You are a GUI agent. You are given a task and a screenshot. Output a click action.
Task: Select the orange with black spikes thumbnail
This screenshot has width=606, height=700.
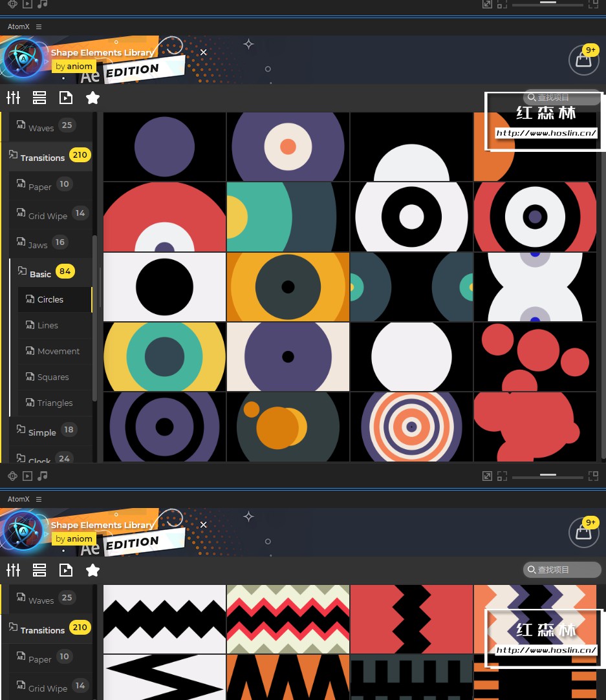click(288, 677)
